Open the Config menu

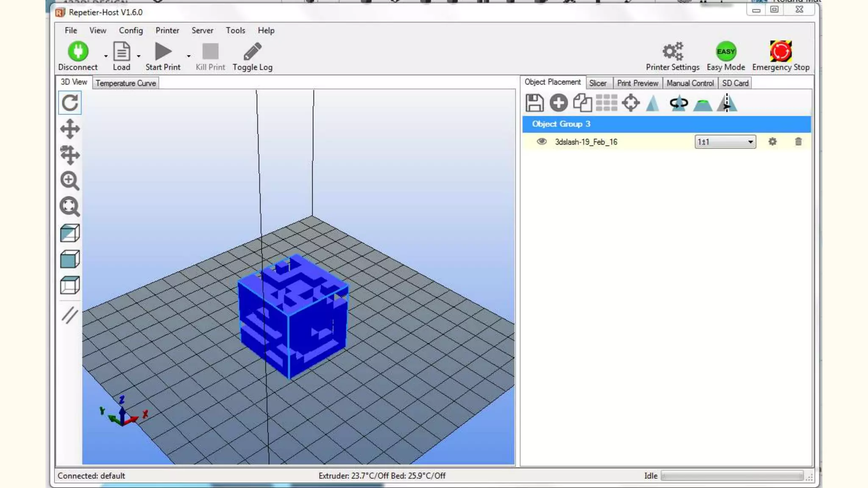(131, 30)
